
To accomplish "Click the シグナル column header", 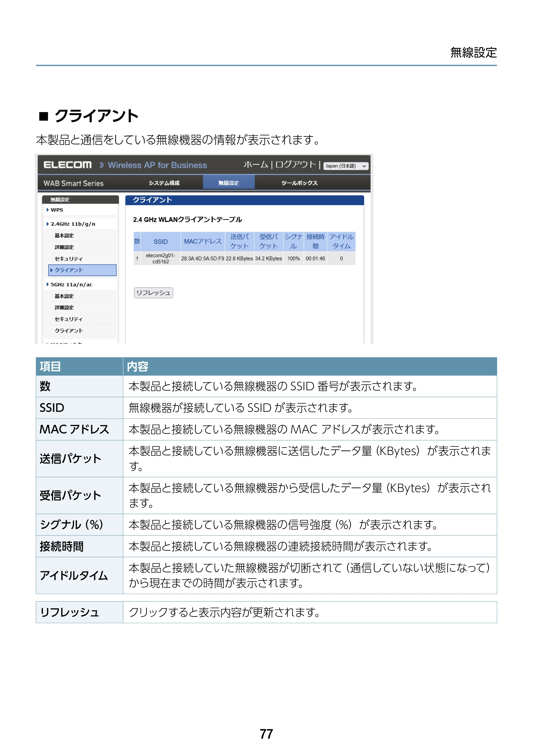I will click(293, 241).
